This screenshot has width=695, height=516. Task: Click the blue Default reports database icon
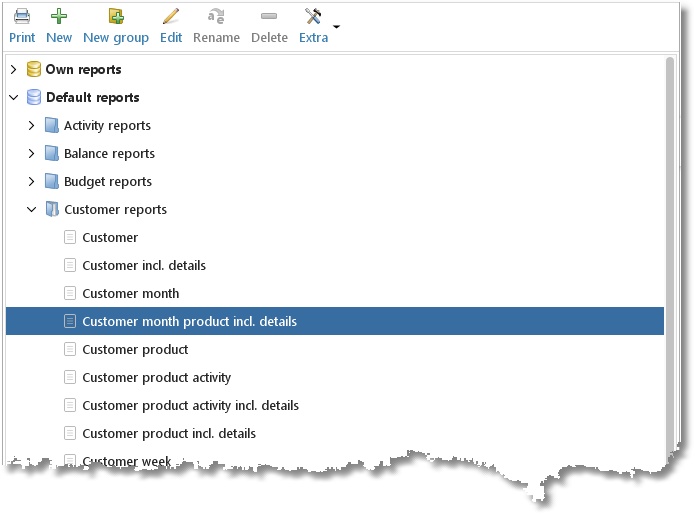[34, 97]
